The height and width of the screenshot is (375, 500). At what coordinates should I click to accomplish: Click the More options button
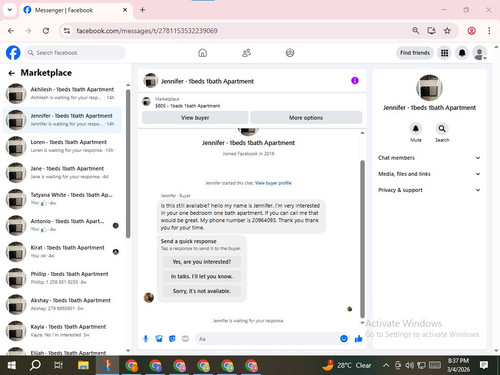pyautogui.click(x=306, y=118)
